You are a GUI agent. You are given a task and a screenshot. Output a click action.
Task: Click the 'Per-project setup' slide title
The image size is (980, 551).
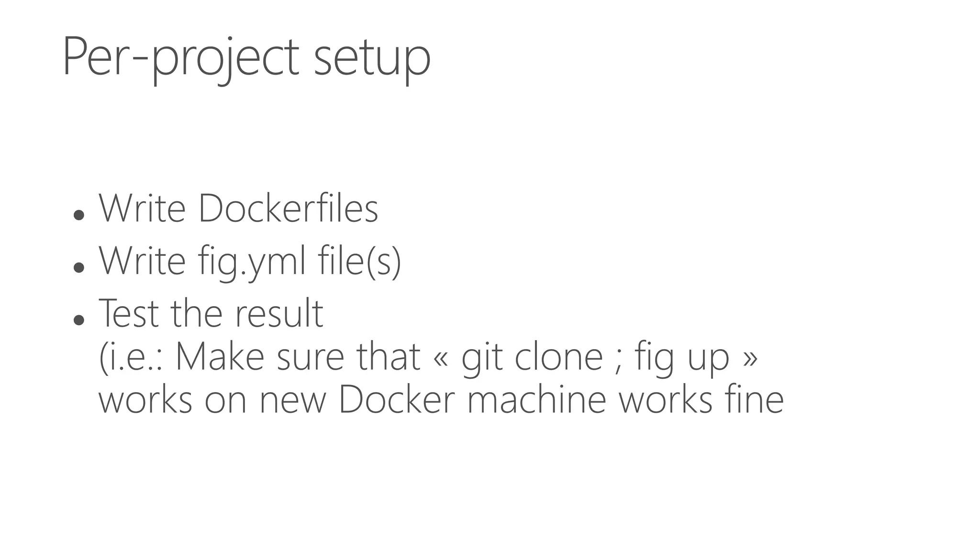[246, 58]
